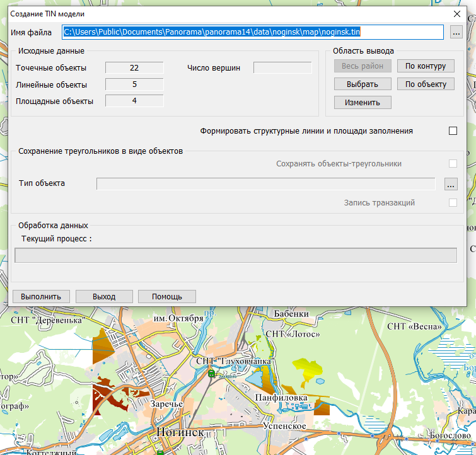Run TIN creation with Выполнить
This screenshot has width=476, height=455.
tap(41, 297)
